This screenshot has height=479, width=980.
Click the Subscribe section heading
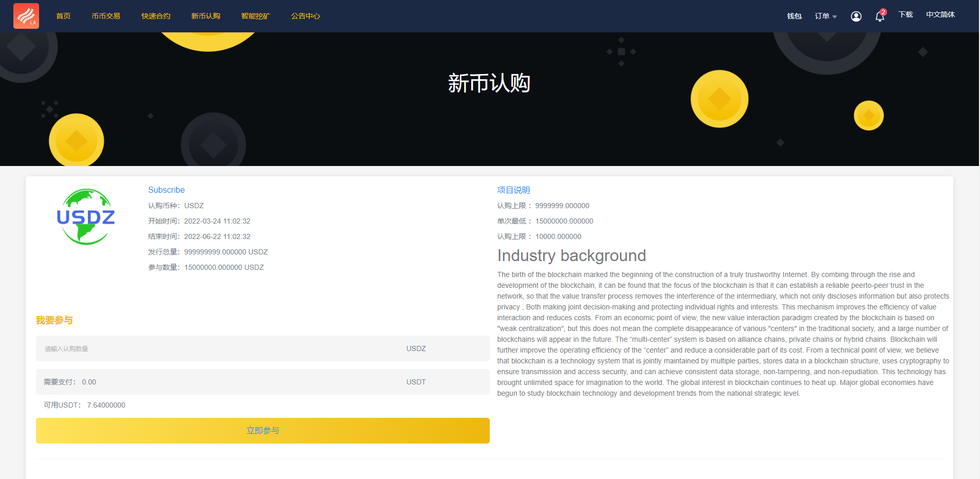166,190
